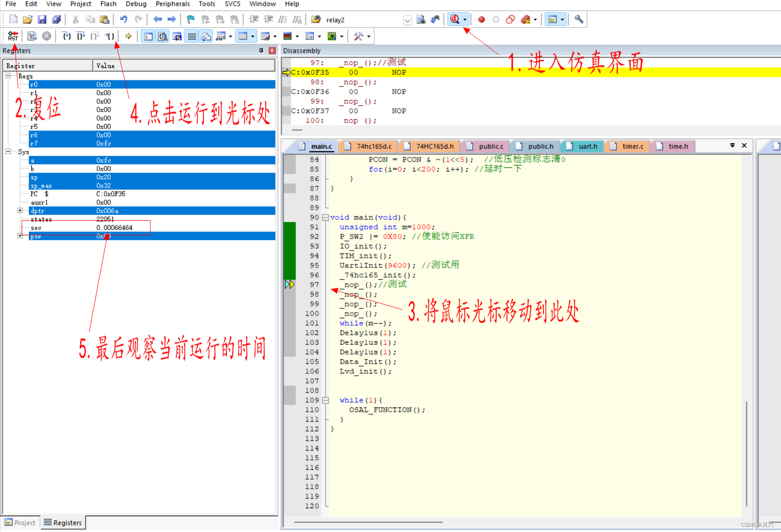Click the Undo arrow icon

tap(124, 19)
